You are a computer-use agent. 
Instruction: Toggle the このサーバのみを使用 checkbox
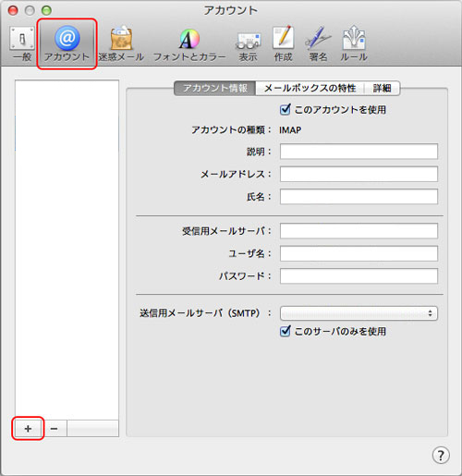[x=286, y=331]
